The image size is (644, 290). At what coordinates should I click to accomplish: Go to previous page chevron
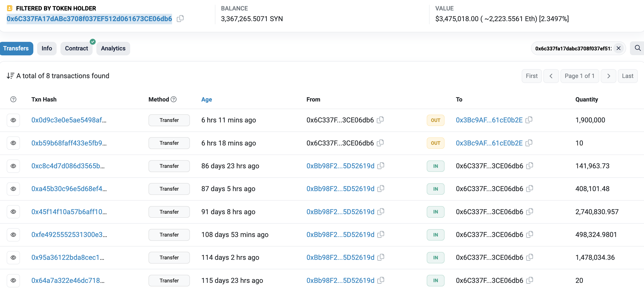[x=551, y=76]
